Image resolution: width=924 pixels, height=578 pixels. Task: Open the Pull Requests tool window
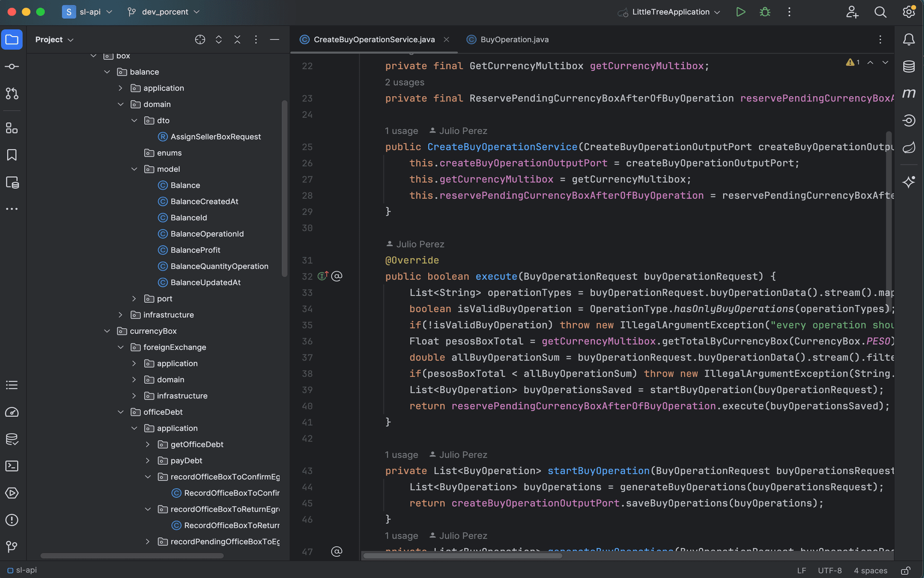(x=12, y=93)
